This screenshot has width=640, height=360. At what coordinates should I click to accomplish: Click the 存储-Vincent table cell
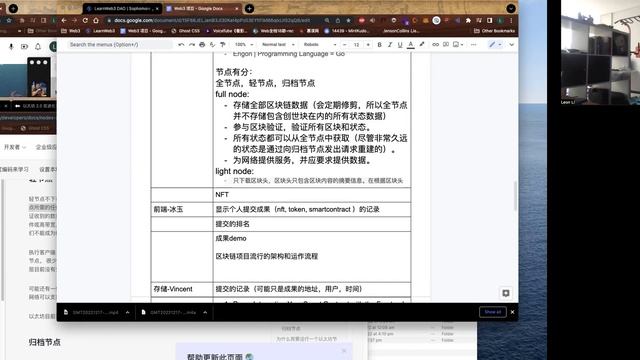click(x=182, y=289)
